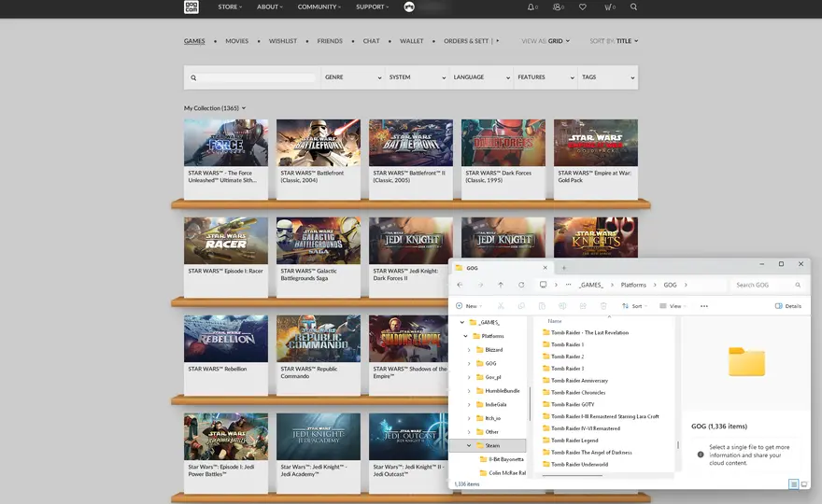Screen dimensions: 822x504
Task: Click the Rename icon in Explorer toolbar
Action: (x=562, y=306)
